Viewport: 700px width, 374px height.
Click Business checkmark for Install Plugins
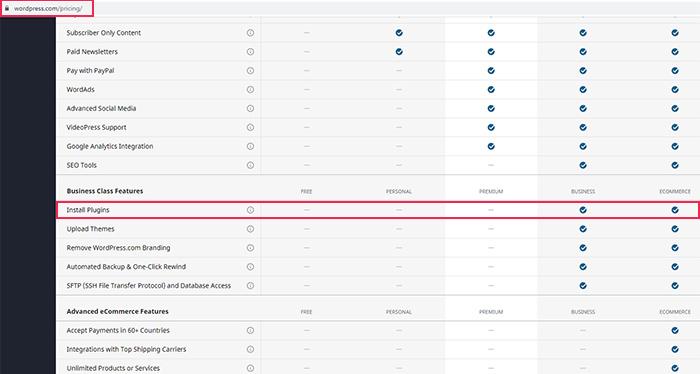click(x=583, y=210)
